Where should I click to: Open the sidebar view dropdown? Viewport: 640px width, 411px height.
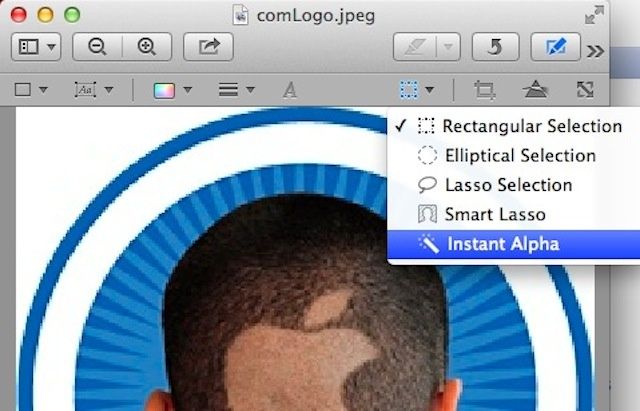(x=37, y=47)
